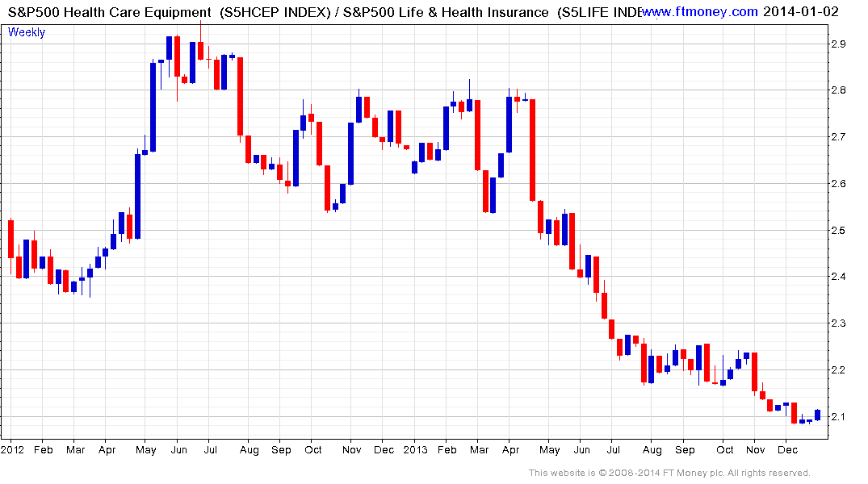Click the 2.4 value on price axis
Image resolution: width=868 pixels, height=484 pixels.
(x=838, y=277)
